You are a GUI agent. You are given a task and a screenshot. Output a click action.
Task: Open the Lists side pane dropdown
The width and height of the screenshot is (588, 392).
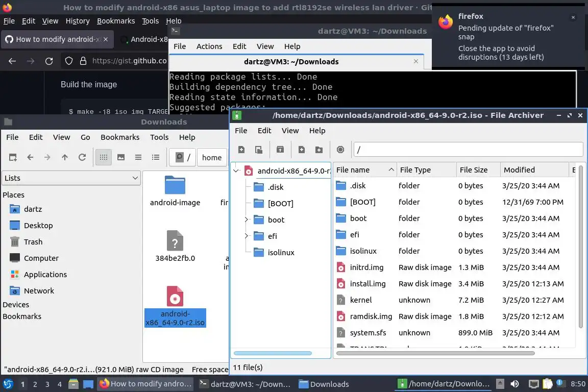coord(71,178)
